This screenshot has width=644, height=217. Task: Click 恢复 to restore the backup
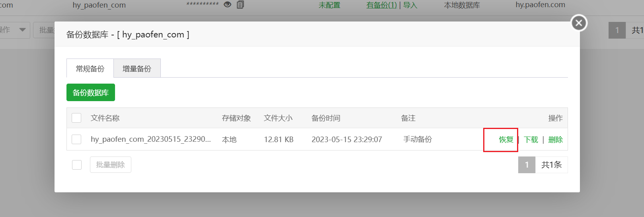tap(506, 140)
